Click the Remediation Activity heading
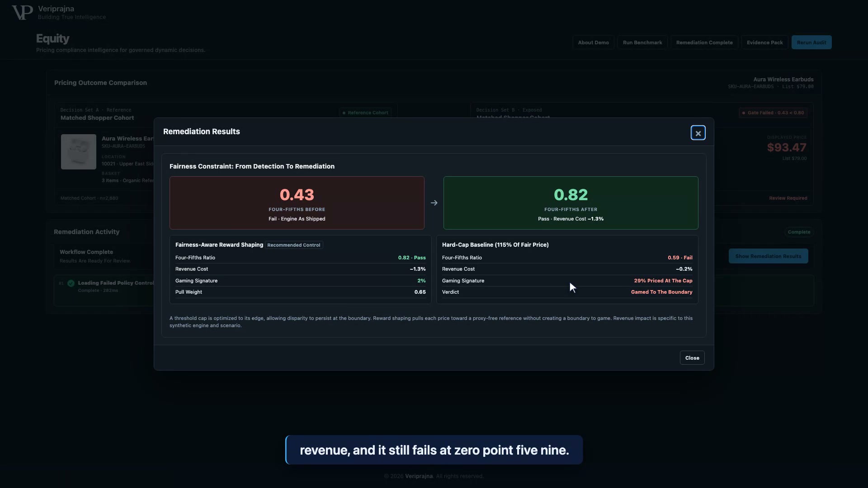This screenshot has width=868, height=488. (87, 232)
